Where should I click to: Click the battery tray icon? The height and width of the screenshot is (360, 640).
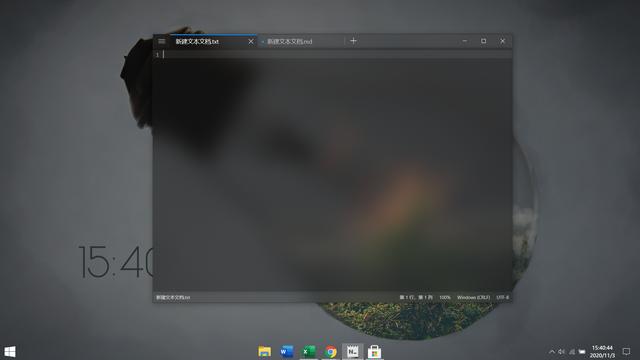[582, 351]
